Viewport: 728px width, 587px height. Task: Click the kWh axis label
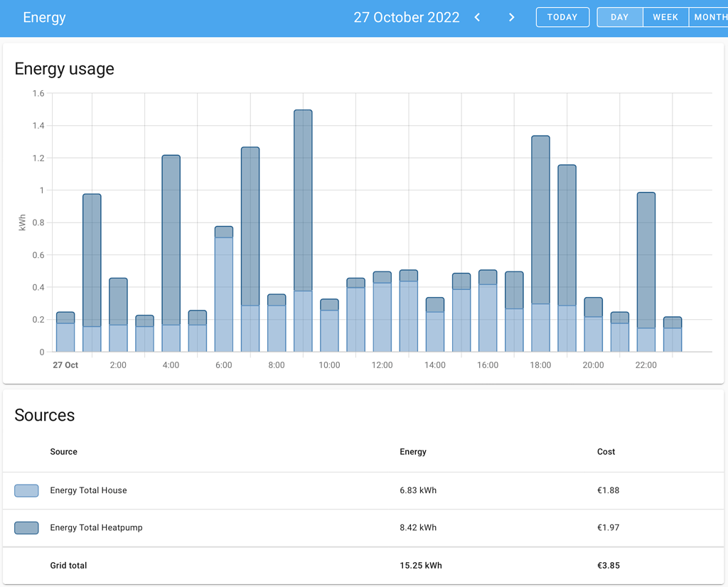tap(21, 221)
